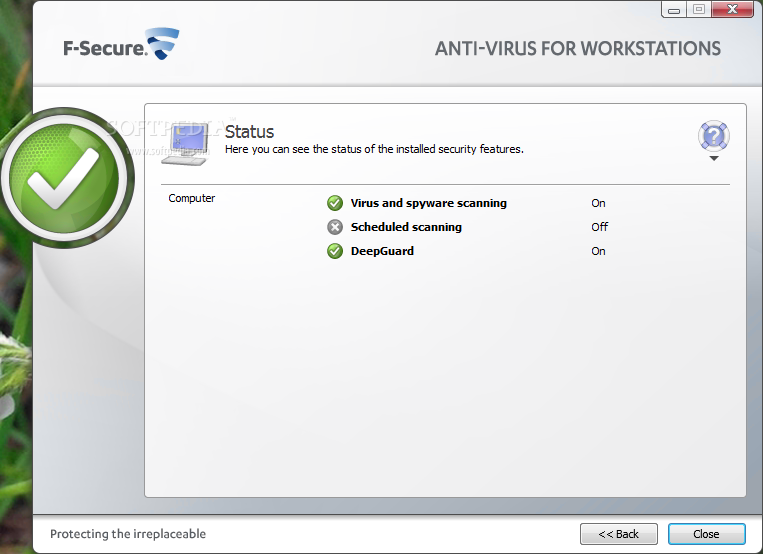Click the installed security features description text
763x554 pixels.
point(374,149)
